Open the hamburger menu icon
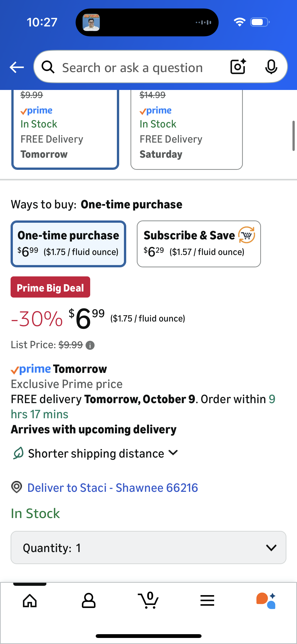The image size is (297, 644). pyautogui.click(x=207, y=601)
